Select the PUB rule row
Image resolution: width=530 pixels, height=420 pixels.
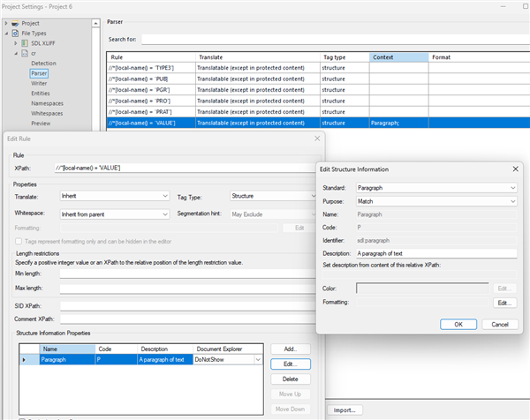point(318,79)
